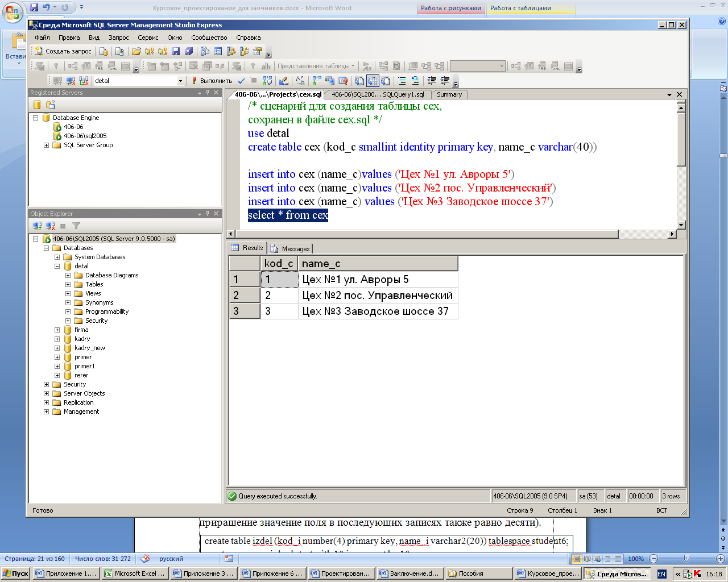Viewport: 728px width, 582px height.
Task: Click the SQL Server Mobile icon in Registered Servers toolbar
Action: click(50, 105)
